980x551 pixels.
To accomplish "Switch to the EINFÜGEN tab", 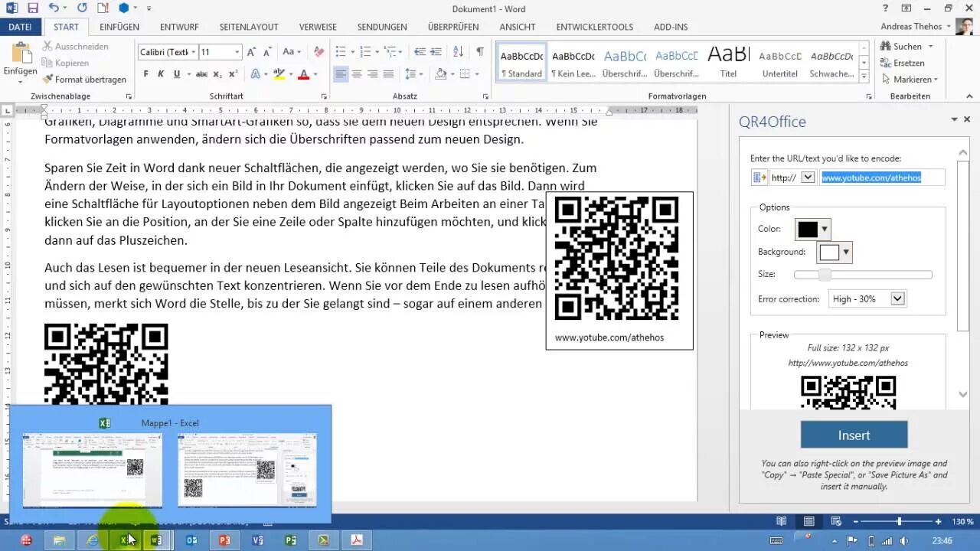I will [119, 27].
